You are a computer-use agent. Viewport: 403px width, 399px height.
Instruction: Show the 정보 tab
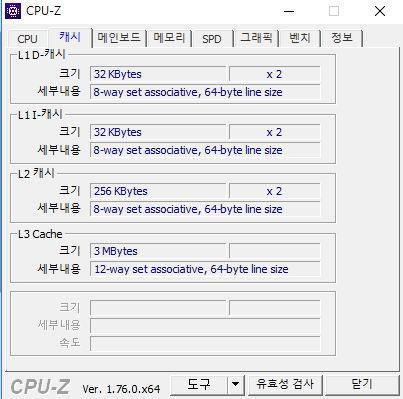tap(342, 38)
